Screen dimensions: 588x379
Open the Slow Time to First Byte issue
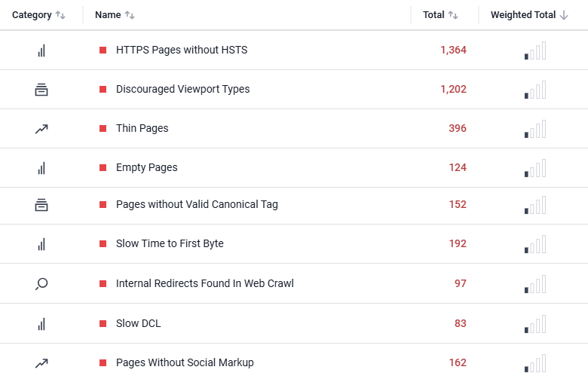click(170, 244)
